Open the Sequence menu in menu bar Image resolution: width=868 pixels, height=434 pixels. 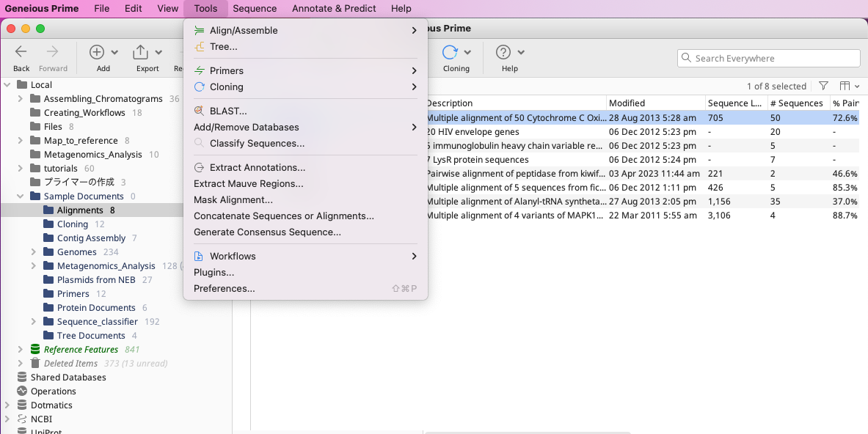pos(255,9)
